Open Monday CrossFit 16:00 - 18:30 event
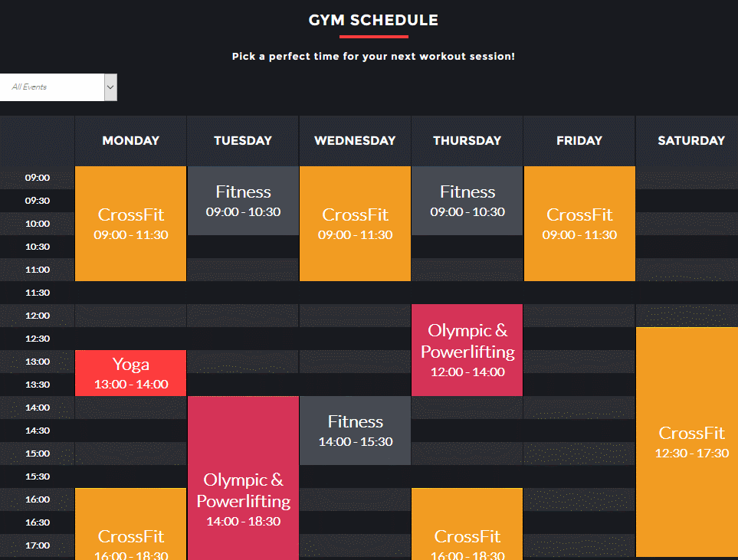The height and width of the screenshot is (560, 738). click(131, 524)
